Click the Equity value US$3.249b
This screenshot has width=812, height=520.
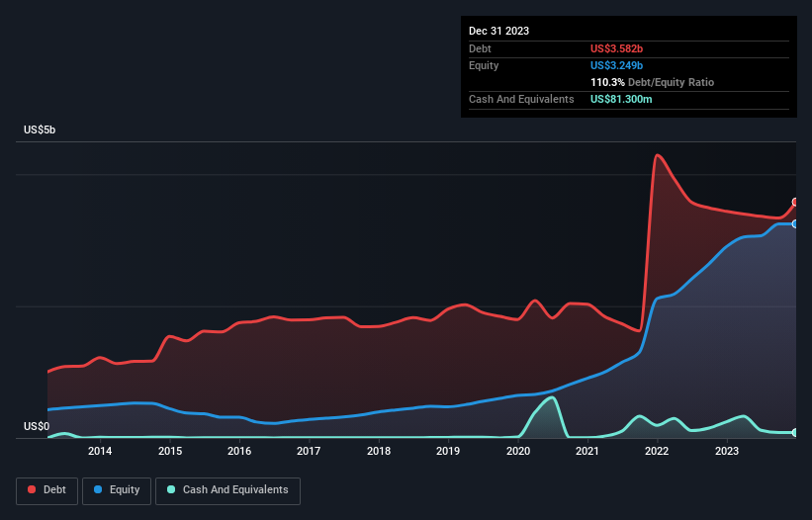pos(616,65)
